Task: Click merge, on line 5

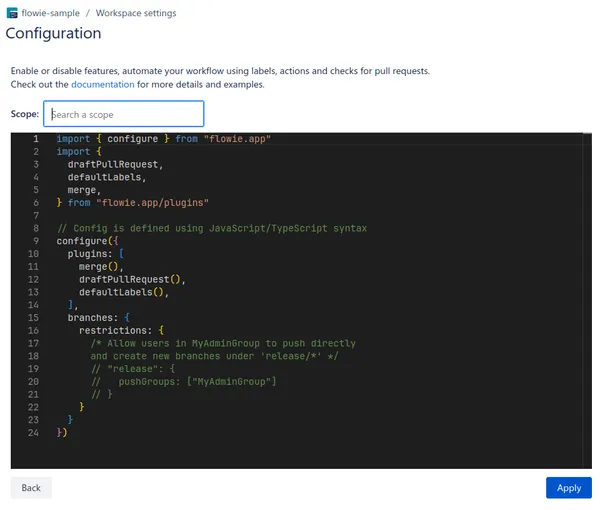Action: pyautogui.click(x=84, y=190)
